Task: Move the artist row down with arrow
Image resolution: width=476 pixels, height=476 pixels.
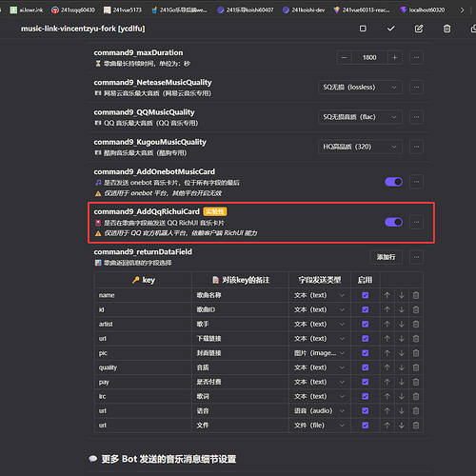Action: [402, 324]
